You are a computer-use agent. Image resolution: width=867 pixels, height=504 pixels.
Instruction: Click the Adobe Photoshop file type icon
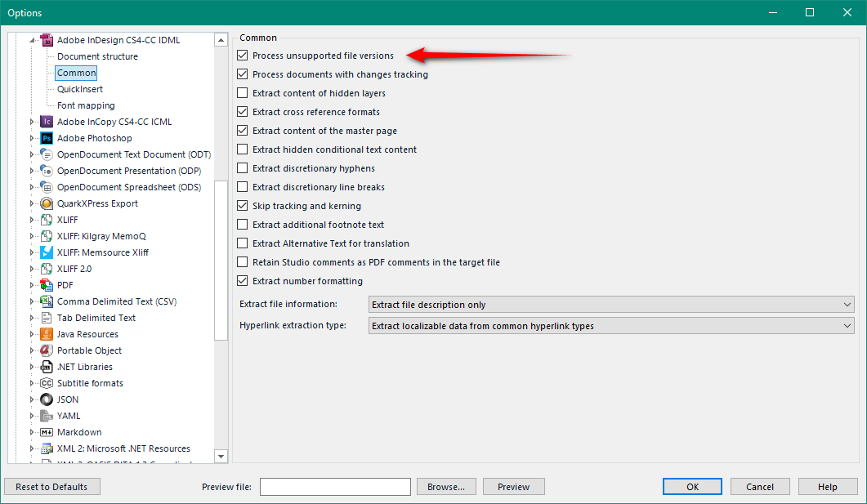pos(47,138)
